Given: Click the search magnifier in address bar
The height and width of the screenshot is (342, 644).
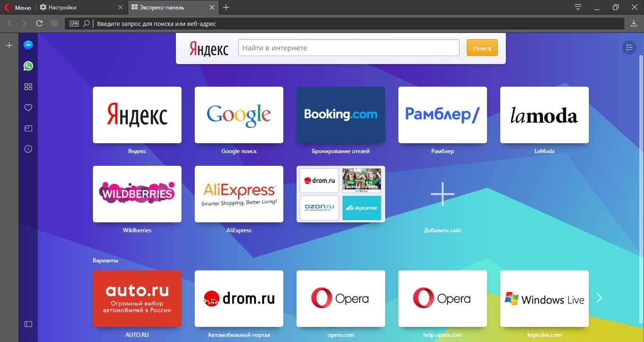Looking at the screenshot, I should (x=86, y=24).
